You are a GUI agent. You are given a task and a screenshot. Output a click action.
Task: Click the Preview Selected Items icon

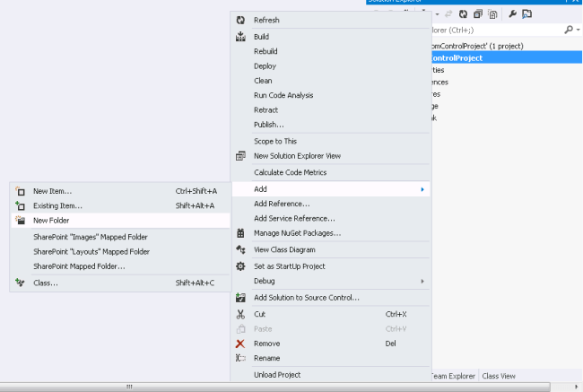(526, 14)
